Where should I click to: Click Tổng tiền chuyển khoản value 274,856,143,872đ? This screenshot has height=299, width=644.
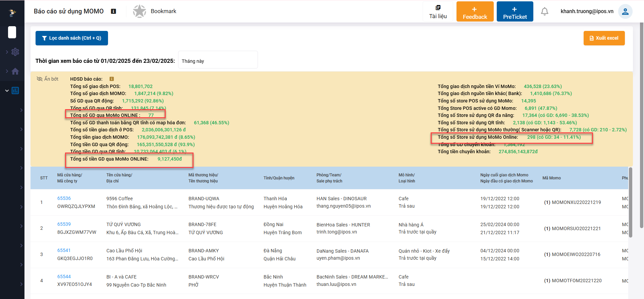(518, 152)
